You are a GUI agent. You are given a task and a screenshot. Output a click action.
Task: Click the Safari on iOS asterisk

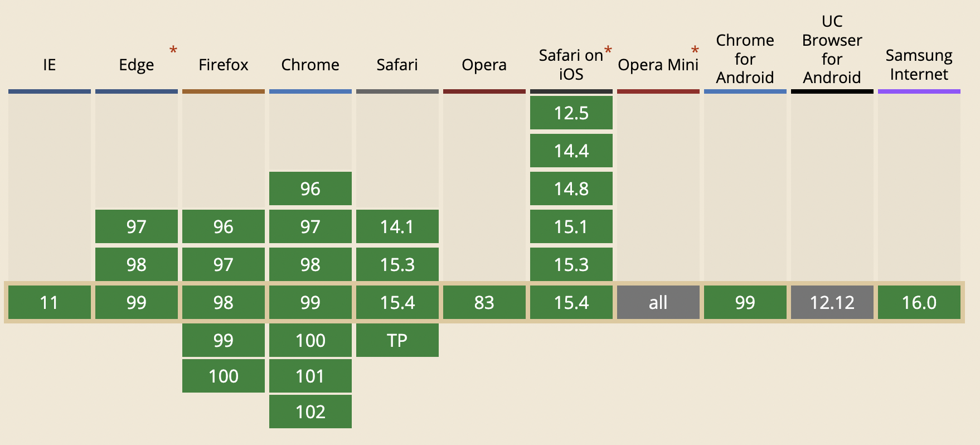coord(608,50)
